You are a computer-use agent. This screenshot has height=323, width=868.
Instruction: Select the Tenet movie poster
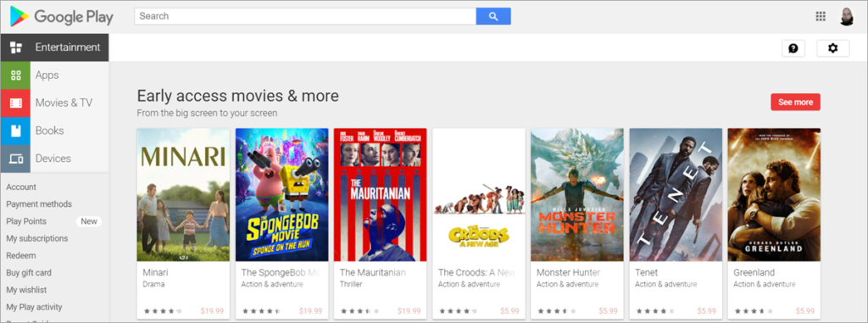click(x=676, y=195)
